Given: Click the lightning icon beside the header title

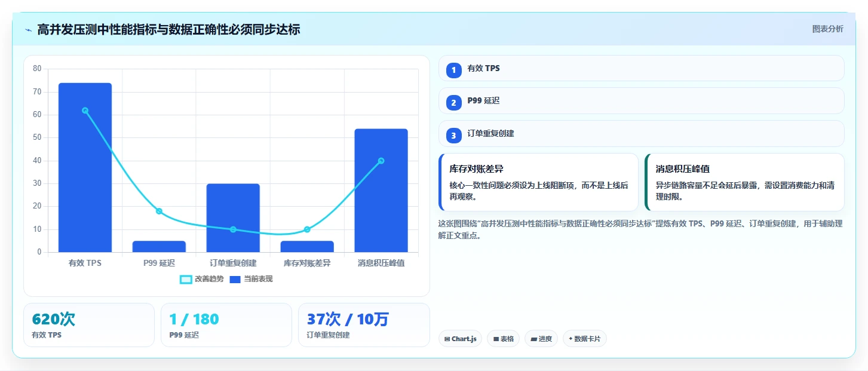Looking at the screenshot, I should [x=29, y=30].
